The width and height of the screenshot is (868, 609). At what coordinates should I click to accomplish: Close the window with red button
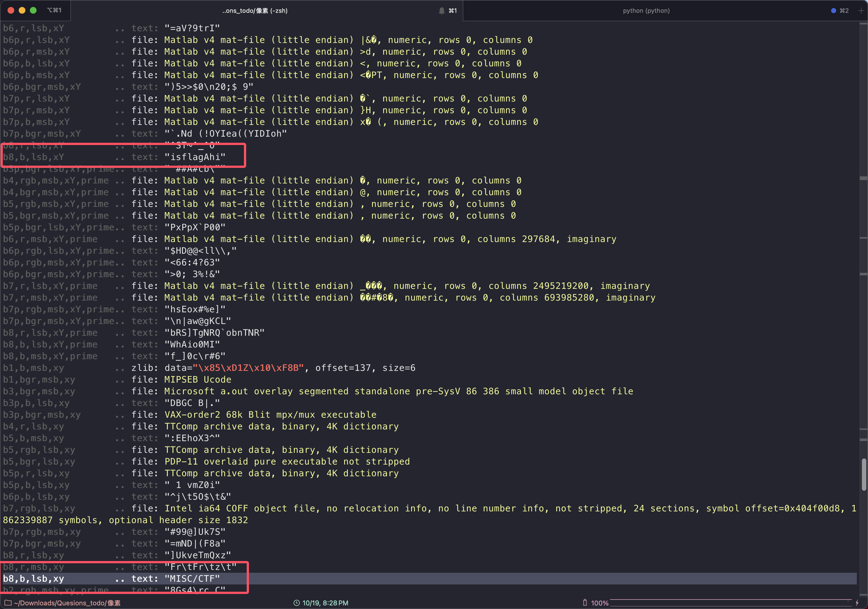11,11
